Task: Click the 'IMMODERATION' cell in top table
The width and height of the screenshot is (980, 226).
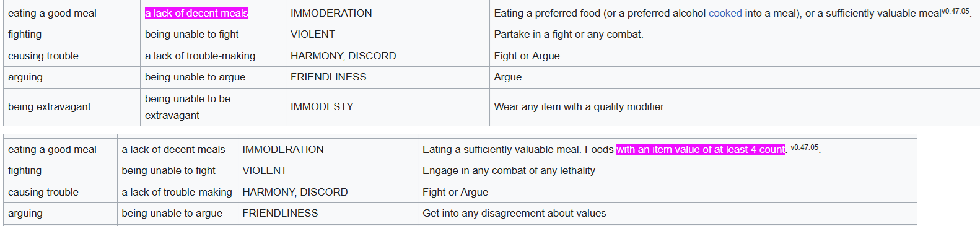Action: (331, 13)
